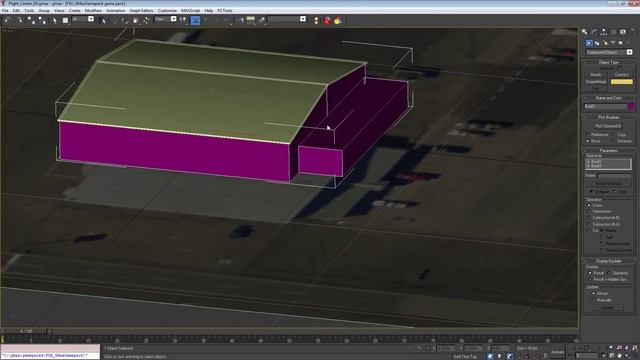Click the Pick Operand B button
The height and width of the screenshot is (360, 640).
[x=609, y=126]
